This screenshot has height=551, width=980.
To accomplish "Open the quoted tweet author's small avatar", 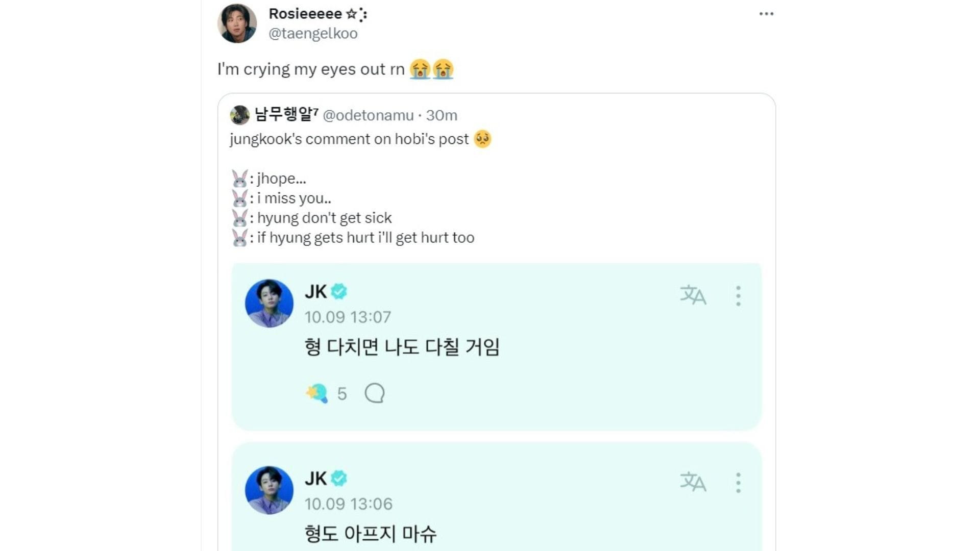I will click(239, 115).
